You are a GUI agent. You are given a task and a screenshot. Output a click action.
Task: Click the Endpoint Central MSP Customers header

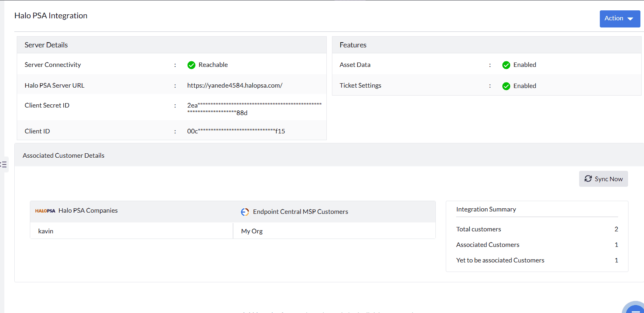tap(301, 212)
